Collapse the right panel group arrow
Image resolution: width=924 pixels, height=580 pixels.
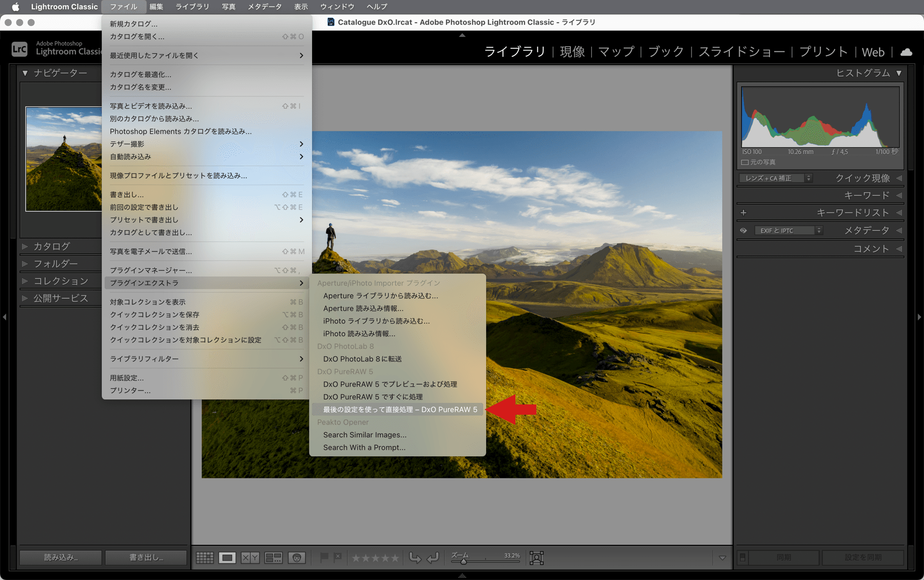pyautogui.click(x=919, y=317)
